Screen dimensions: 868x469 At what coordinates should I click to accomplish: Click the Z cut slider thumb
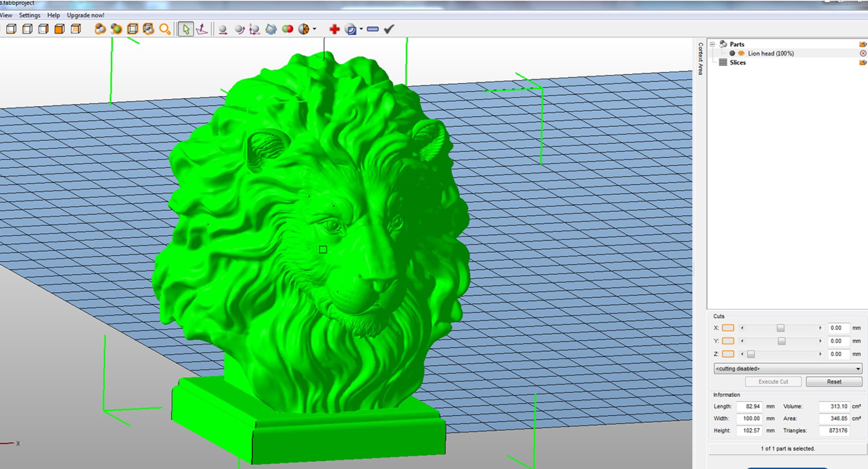click(x=751, y=354)
